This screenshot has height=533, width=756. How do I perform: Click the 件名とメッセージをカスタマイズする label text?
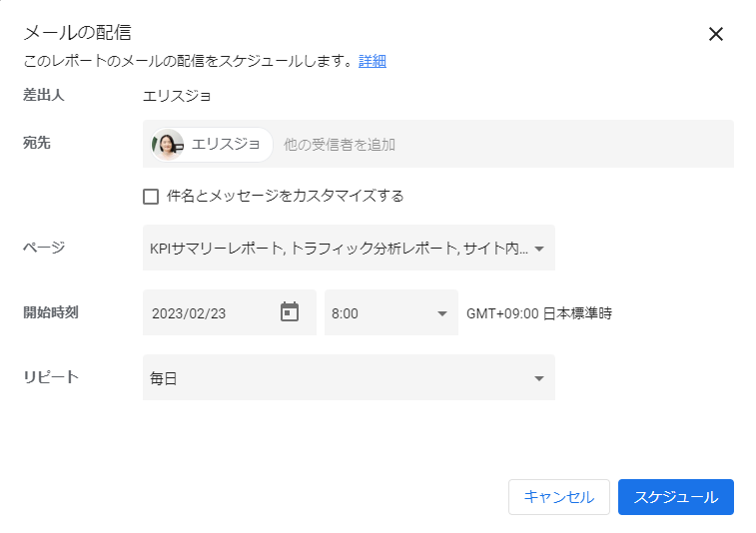point(285,197)
